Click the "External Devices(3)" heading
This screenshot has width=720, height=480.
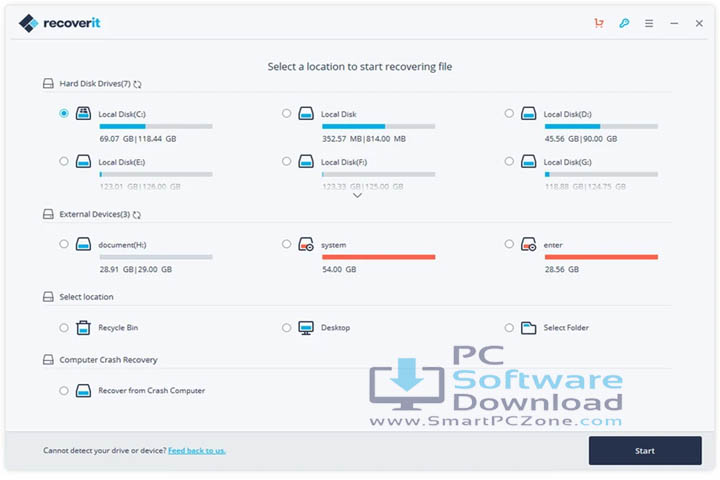coord(95,214)
